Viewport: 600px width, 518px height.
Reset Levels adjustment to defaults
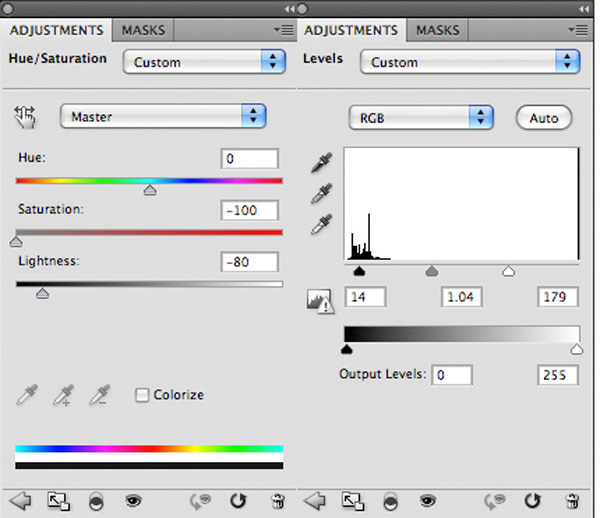(x=533, y=500)
